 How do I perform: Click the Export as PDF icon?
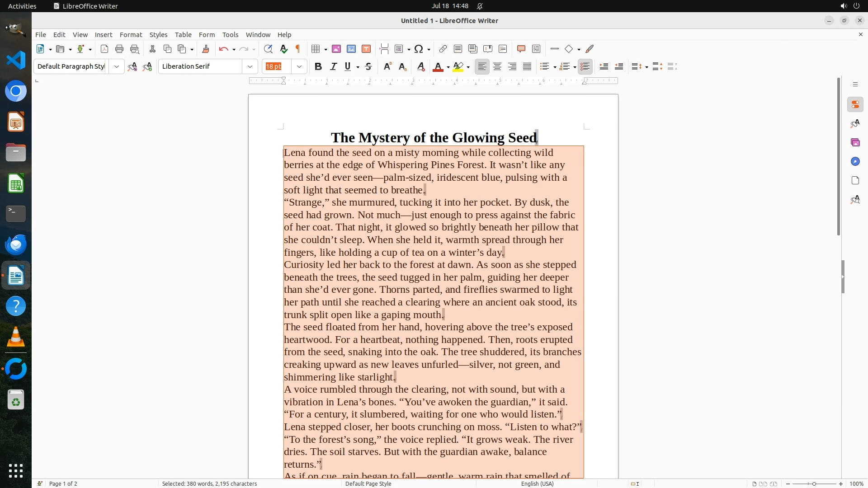point(104,49)
